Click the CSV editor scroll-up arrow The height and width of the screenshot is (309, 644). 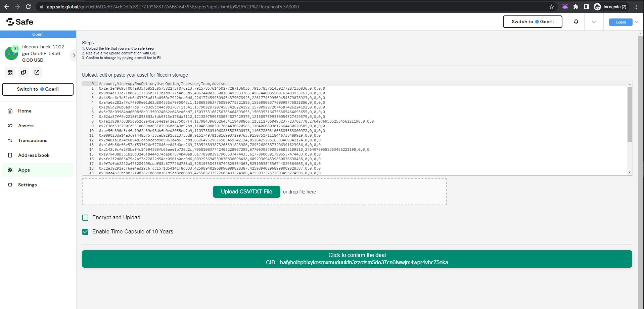coord(630,84)
